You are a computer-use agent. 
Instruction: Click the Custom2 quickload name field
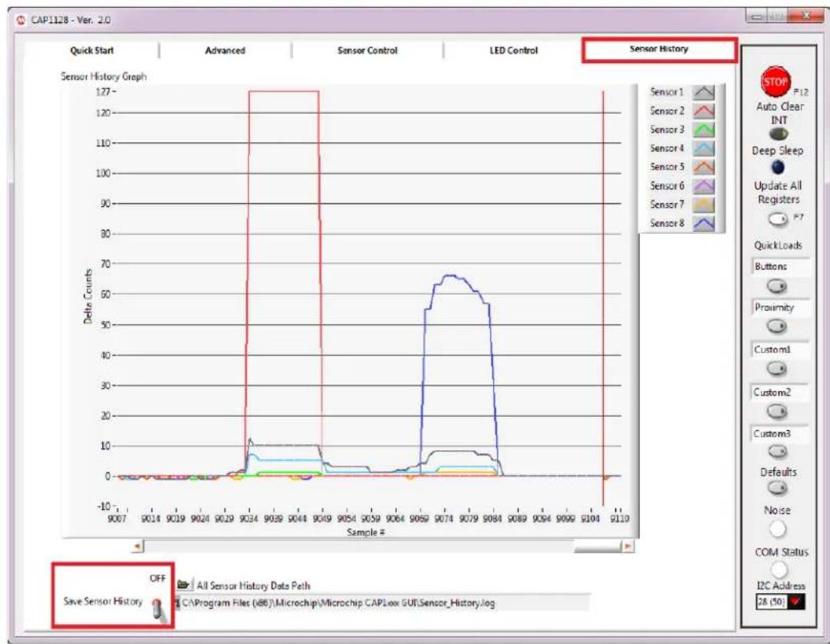[779, 392]
